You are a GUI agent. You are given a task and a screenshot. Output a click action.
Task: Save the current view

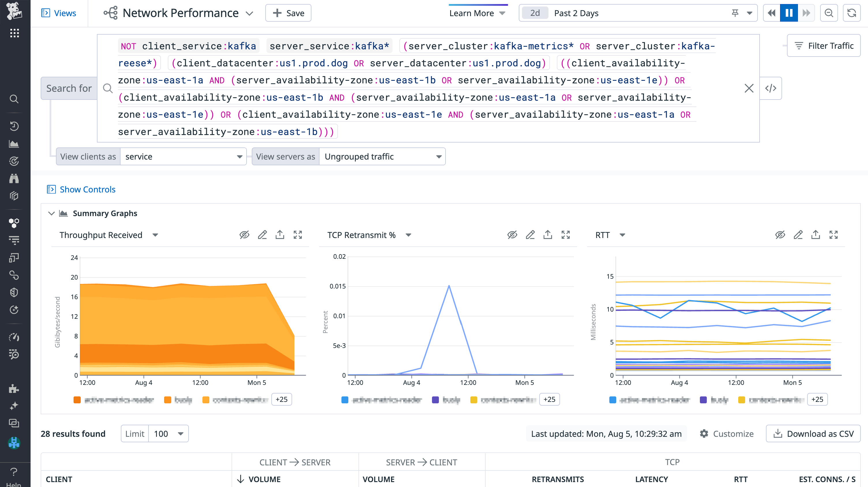[288, 13]
